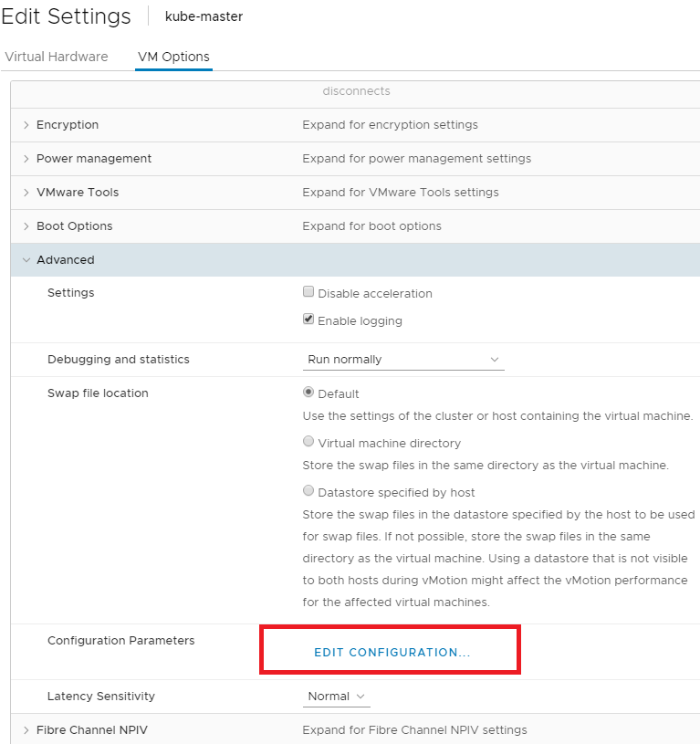Click the VMware Tools label text
This screenshot has width=700, height=744.
[78, 193]
